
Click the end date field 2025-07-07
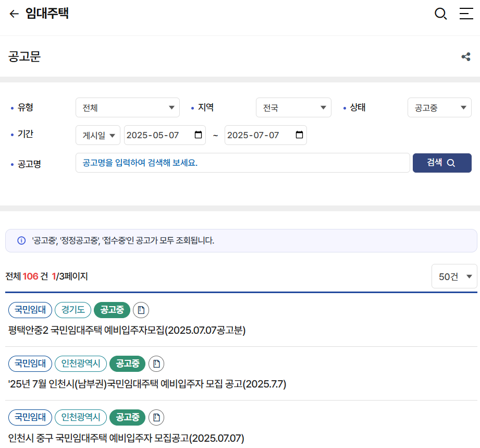pos(266,135)
